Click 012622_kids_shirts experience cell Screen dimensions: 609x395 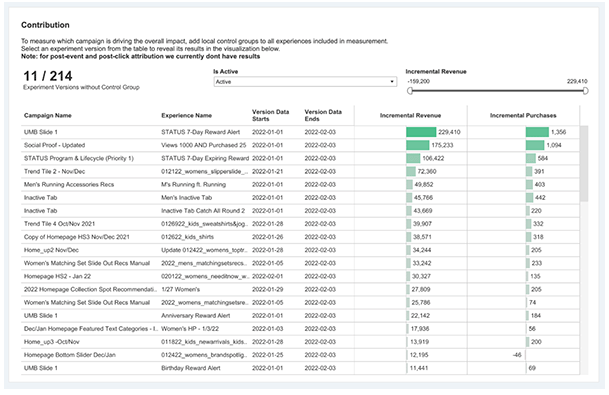[187, 237]
